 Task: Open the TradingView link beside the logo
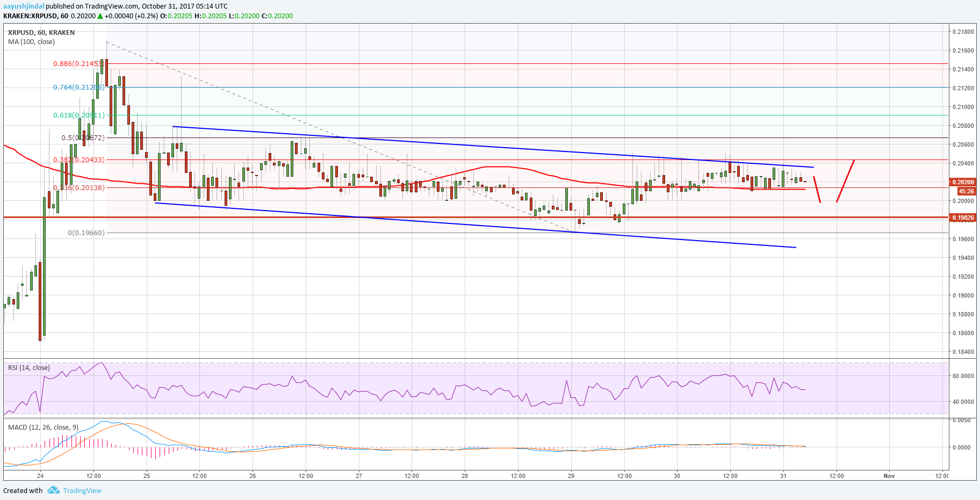tap(82, 490)
